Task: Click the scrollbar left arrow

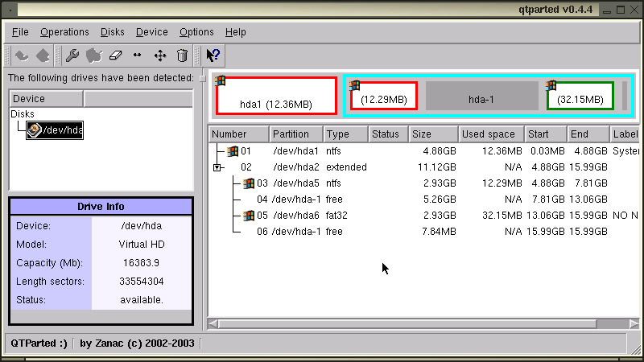Action: 213,324
